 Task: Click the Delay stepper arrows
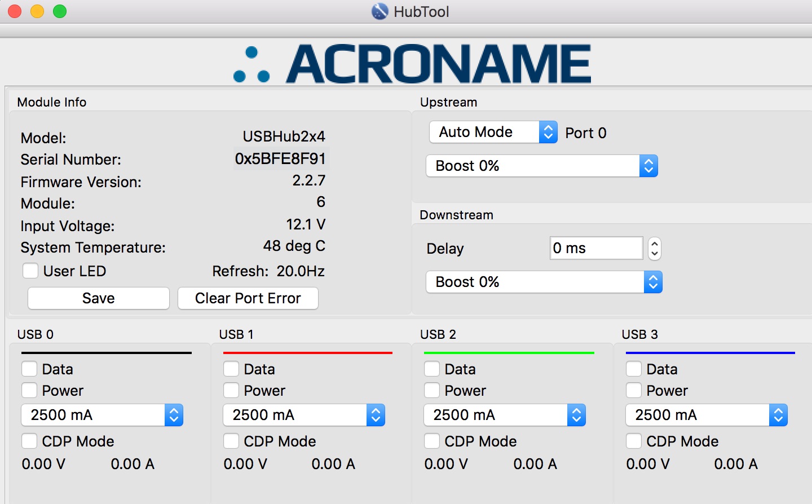click(x=654, y=249)
